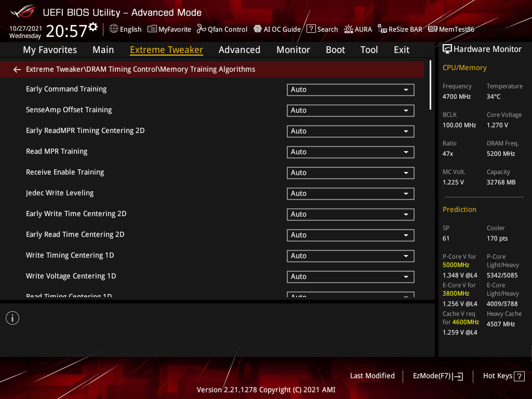Switch to EzMode(F7)
This screenshot has height=399, width=532.
click(x=438, y=376)
